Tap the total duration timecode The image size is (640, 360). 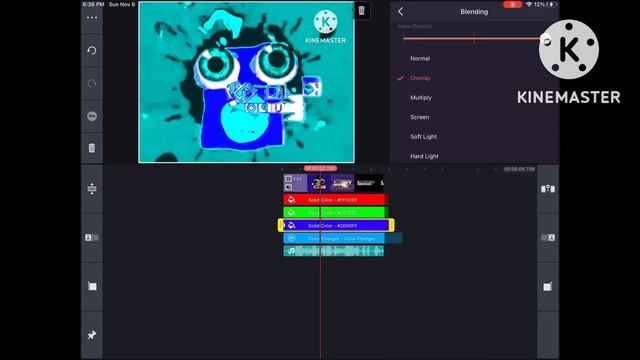click(x=519, y=169)
